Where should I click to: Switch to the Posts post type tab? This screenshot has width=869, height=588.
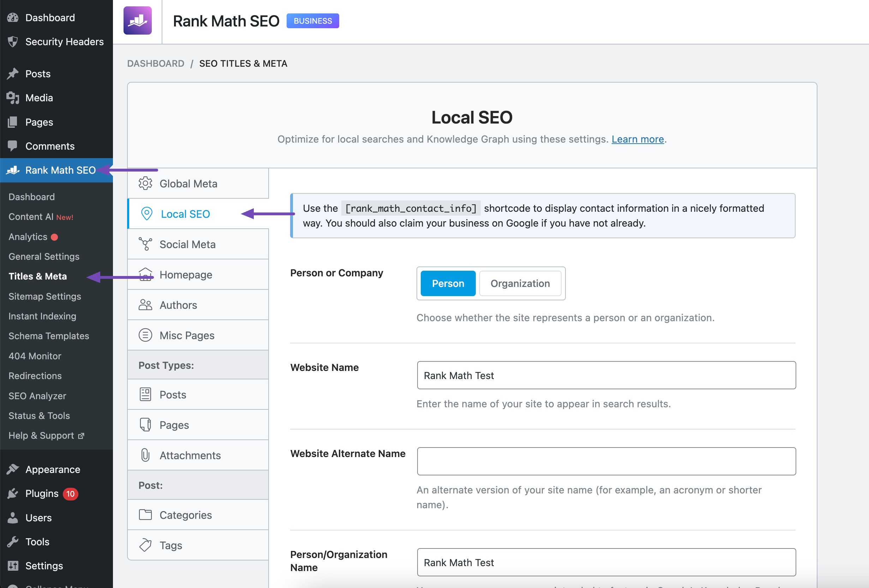[173, 395]
